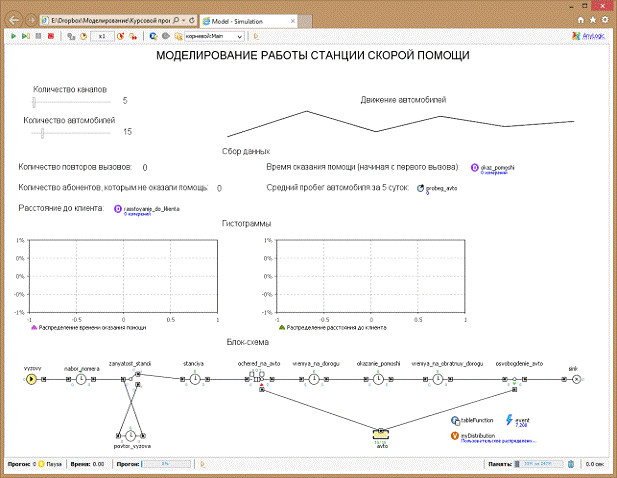
Task: Click the rasstoyanie_do_klienta dataset icon
Action: [118, 209]
